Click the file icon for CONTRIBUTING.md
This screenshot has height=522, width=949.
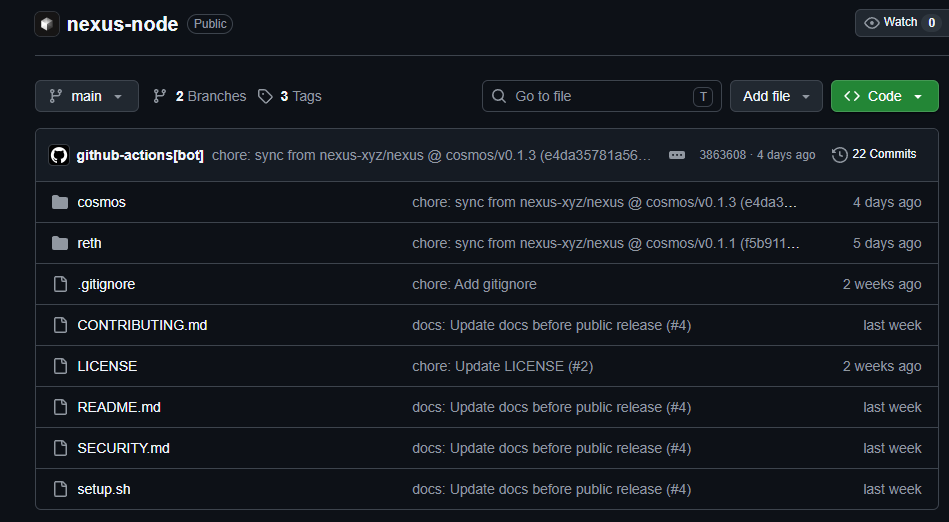(x=61, y=325)
